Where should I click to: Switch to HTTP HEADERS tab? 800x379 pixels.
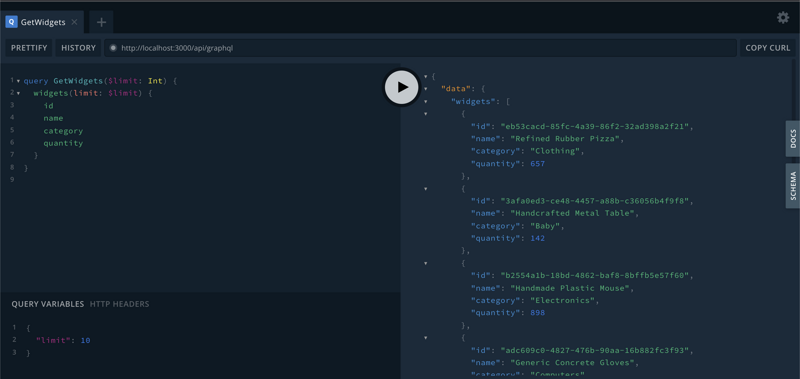119,304
